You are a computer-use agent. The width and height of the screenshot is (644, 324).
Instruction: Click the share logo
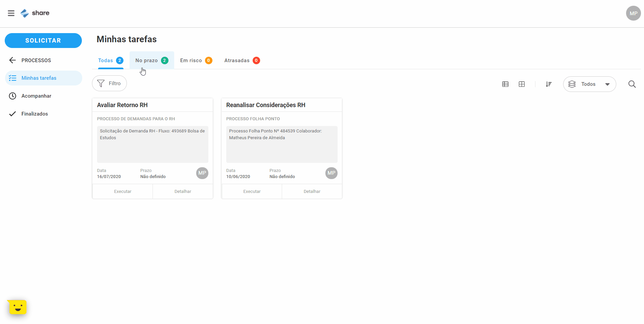point(35,13)
